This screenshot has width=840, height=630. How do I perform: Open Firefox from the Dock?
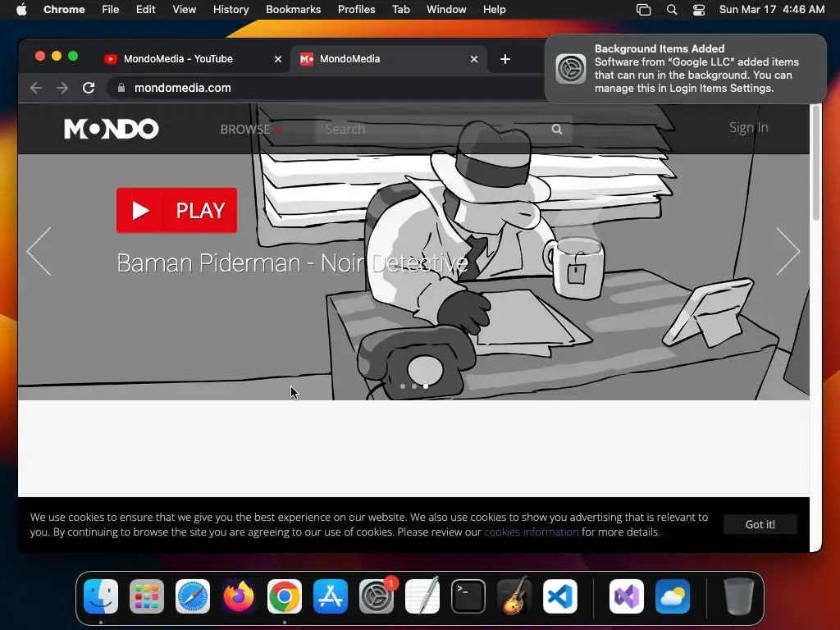(x=239, y=596)
